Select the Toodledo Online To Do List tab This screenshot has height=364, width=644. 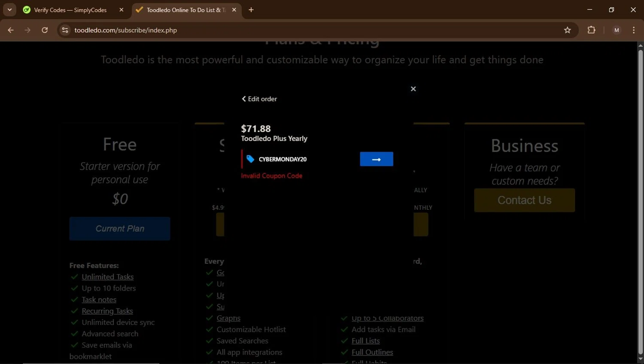point(186,10)
